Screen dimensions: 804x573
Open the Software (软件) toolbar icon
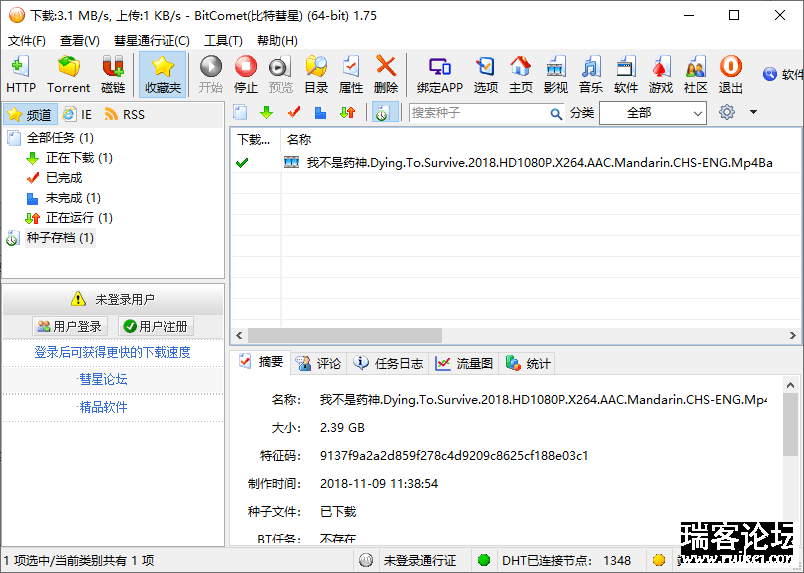(x=626, y=74)
